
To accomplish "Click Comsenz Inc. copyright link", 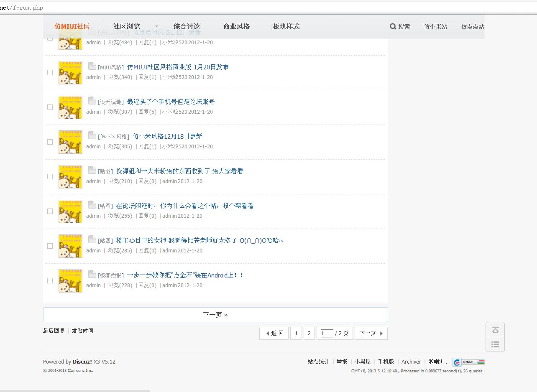I will 80,370.
